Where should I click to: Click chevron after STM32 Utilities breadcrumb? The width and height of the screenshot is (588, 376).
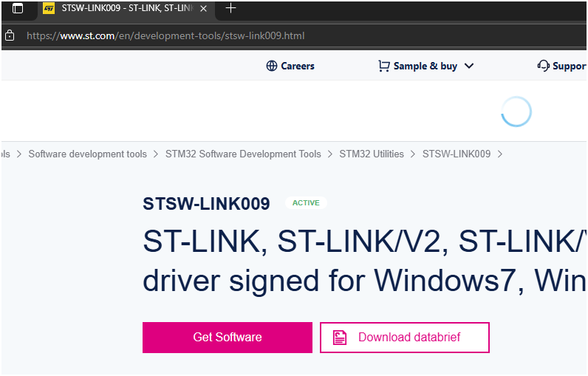click(x=413, y=154)
